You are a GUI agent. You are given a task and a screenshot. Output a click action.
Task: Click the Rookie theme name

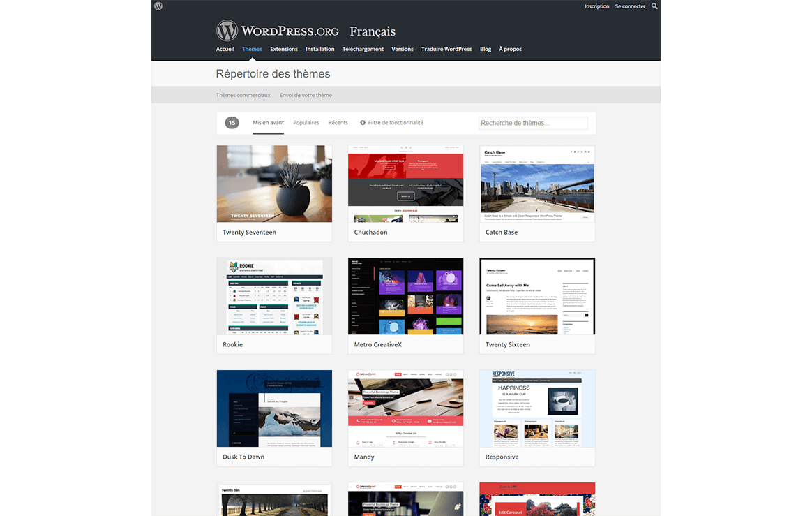coord(232,344)
